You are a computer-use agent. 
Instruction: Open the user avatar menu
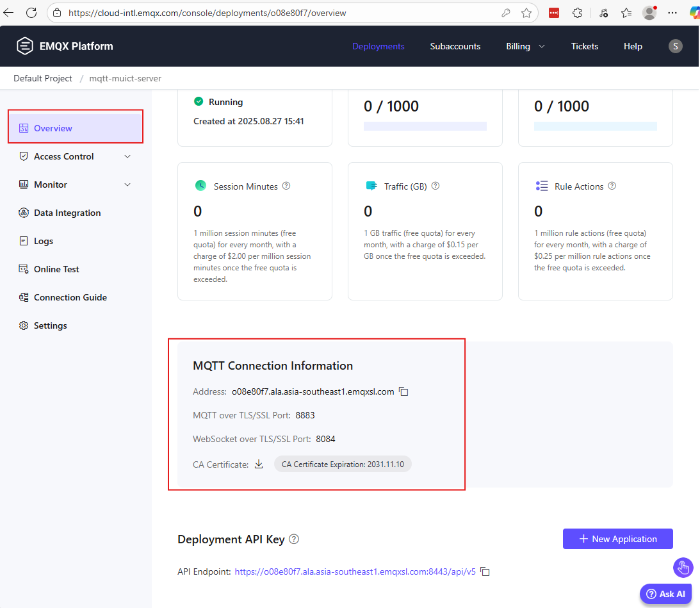coord(675,46)
